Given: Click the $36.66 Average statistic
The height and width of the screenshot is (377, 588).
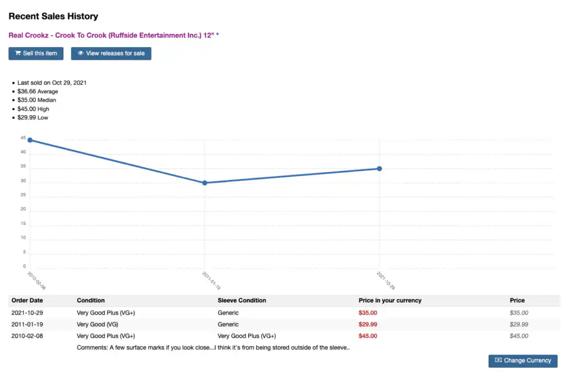Looking at the screenshot, I should coord(37,91).
